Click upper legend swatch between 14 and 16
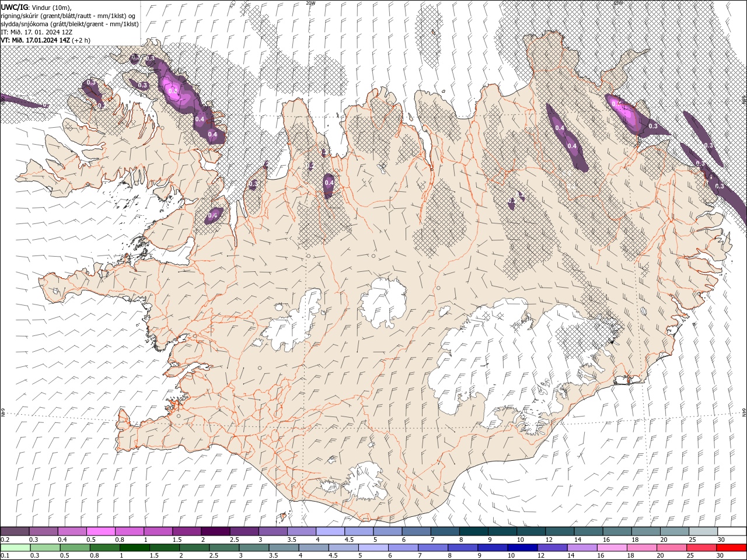This screenshot has width=747, height=560. tap(588, 531)
